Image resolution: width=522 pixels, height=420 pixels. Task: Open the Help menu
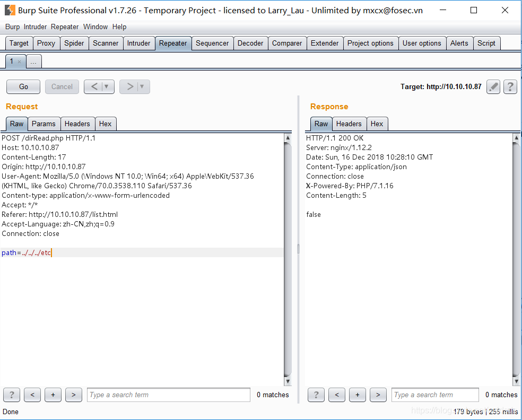pos(119,27)
